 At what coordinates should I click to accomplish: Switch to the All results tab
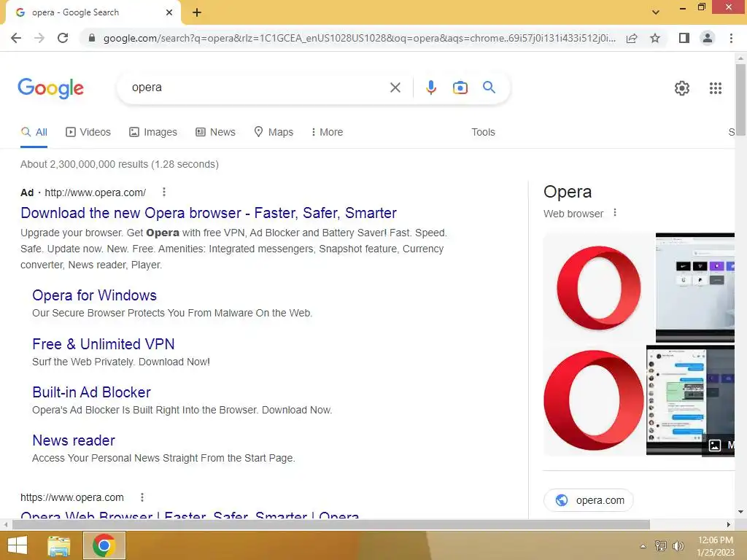34,132
